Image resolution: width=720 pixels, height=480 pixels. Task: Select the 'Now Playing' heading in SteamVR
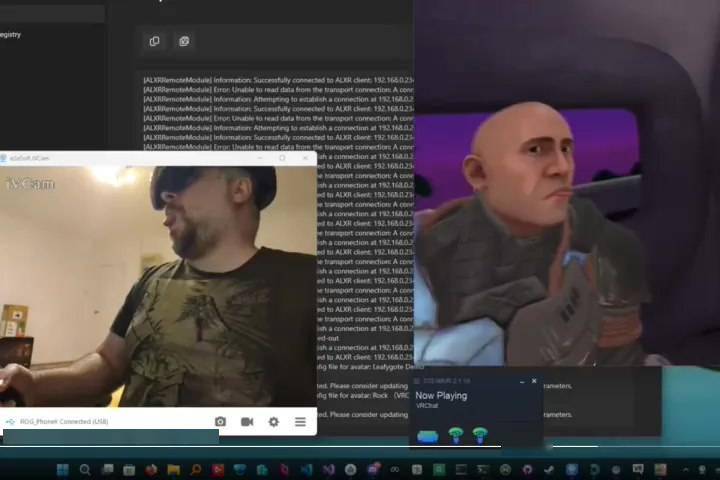tap(441, 395)
